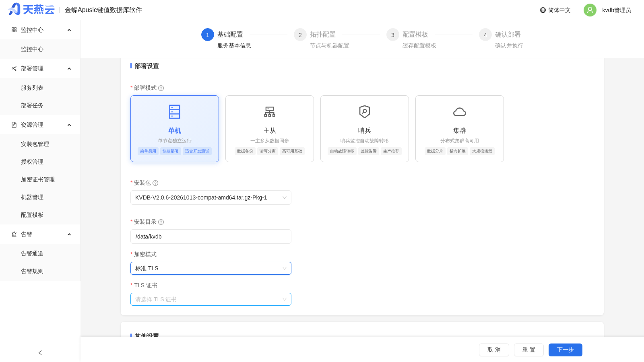Viewport: 644px width, 362px height.
Task: Open 加密证书管理 menu item
Action: [40, 179]
